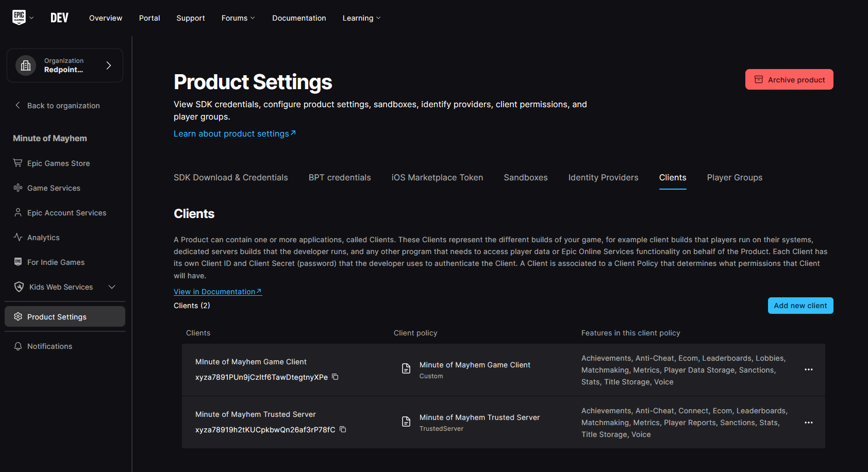Select Analytics in the sidebar

(x=43, y=237)
